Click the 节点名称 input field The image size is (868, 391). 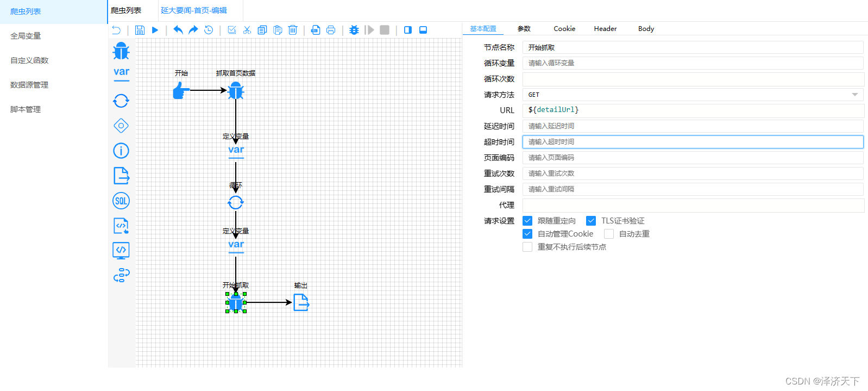(693, 47)
